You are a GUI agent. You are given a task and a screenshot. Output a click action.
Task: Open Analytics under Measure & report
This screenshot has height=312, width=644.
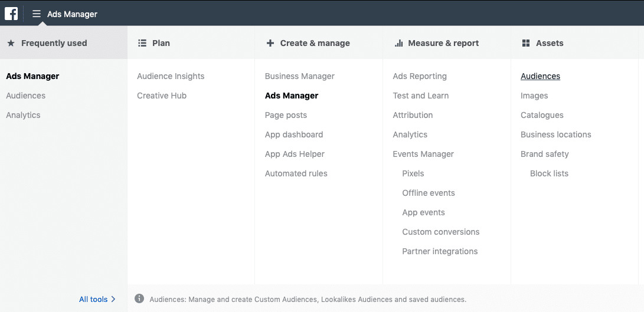tap(410, 134)
